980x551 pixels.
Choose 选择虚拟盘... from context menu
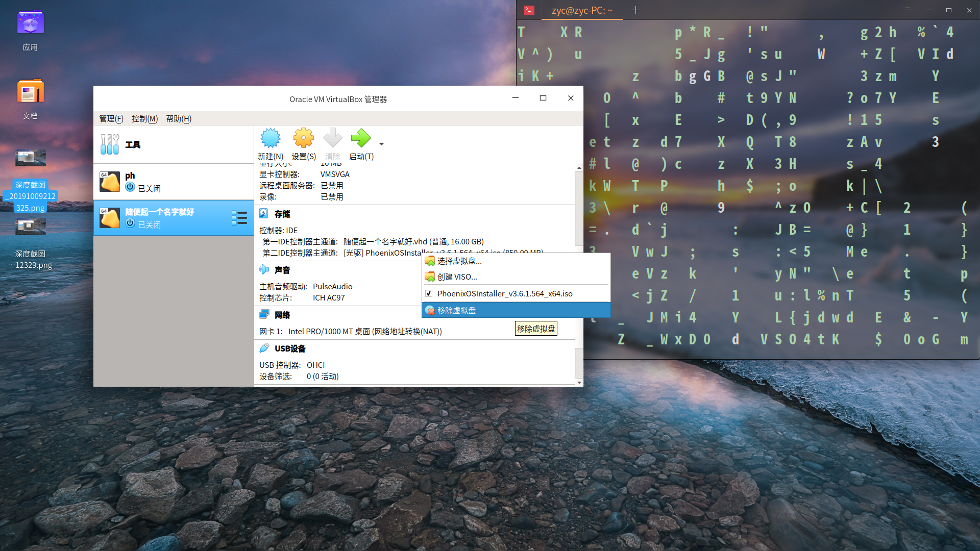click(516, 261)
